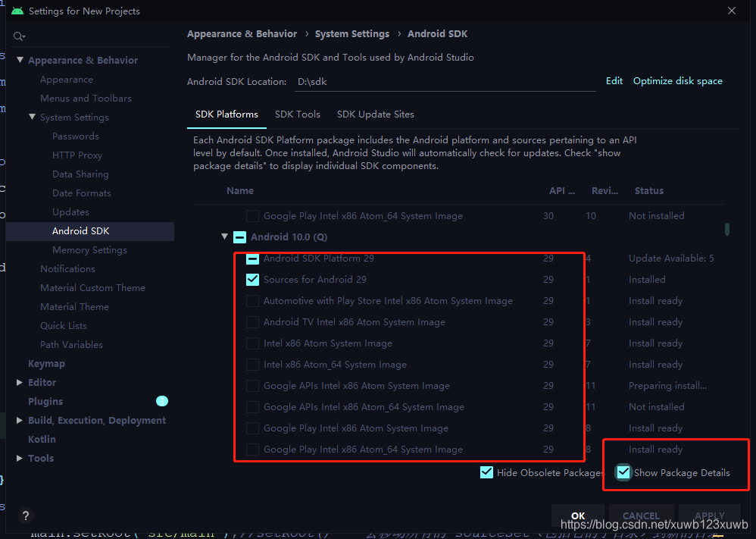Select Notifications settings
This screenshot has height=539, width=756.
tap(67, 269)
